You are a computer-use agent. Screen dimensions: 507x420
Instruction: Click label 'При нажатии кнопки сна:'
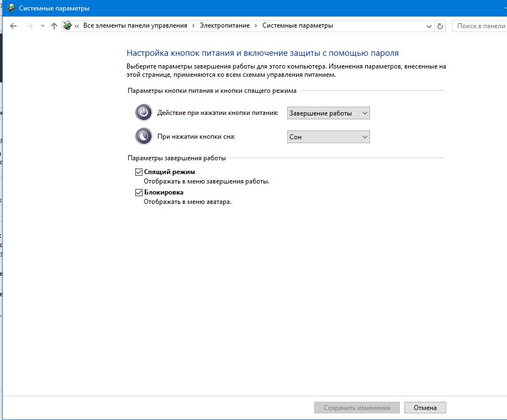(x=196, y=136)
